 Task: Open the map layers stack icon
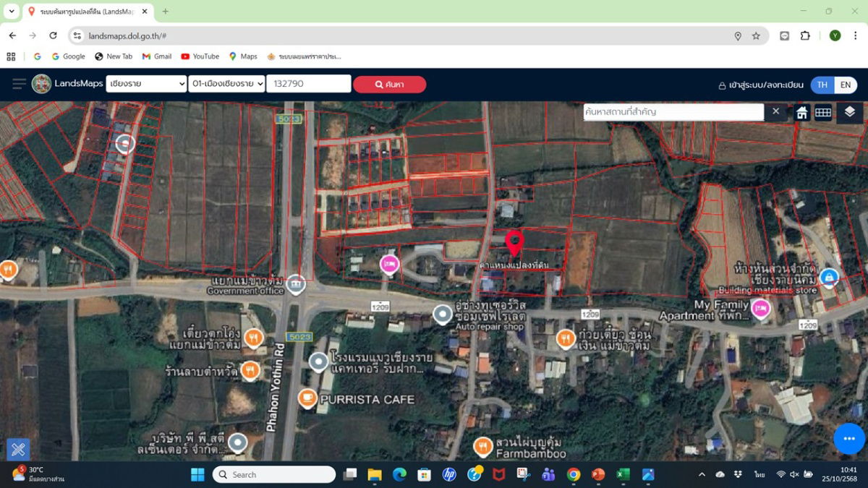(x=850, y=112)
